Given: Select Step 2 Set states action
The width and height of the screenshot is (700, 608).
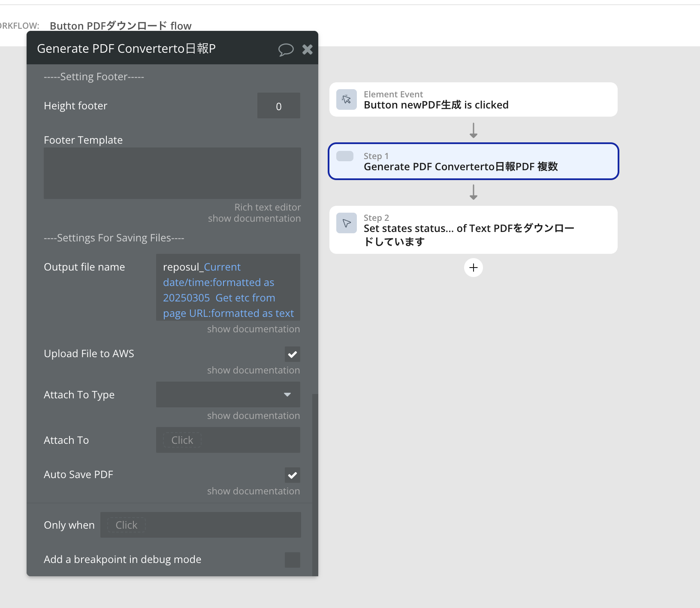Looking at the screenshot, I should coord(473,230).
